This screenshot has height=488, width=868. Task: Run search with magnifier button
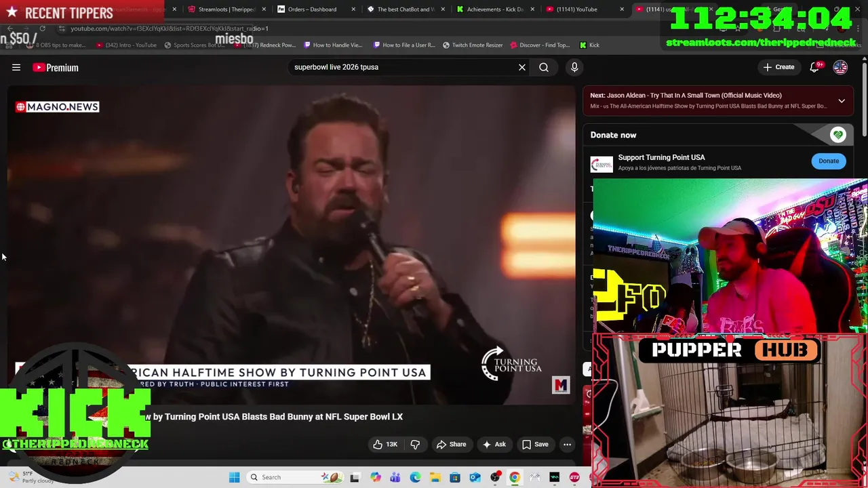[x=544, y=67]
